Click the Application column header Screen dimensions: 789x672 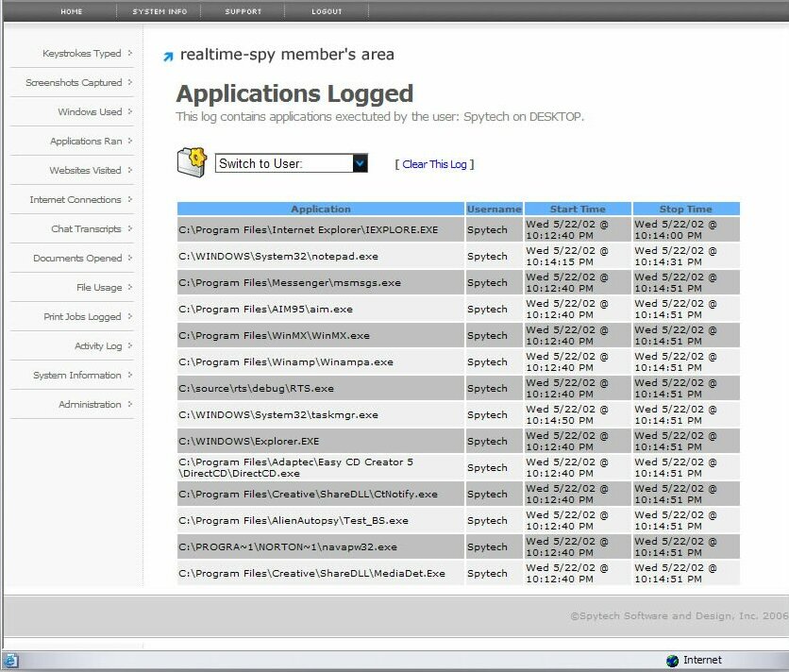pyautogui.click(x=320, y=209)
